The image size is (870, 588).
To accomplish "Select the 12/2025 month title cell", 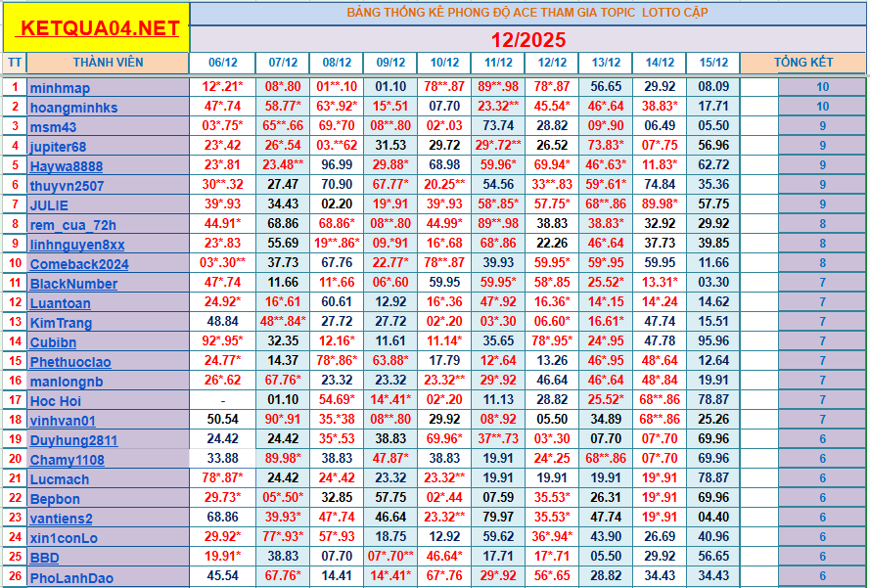I will (527, 40).
